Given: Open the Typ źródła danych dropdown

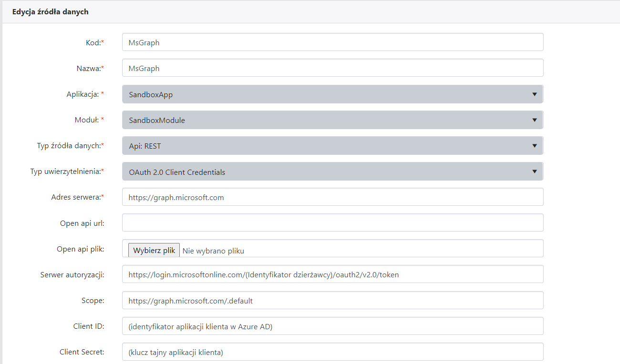Looking at the screenshot, I should pyautogui.click(x=332, y=146).
